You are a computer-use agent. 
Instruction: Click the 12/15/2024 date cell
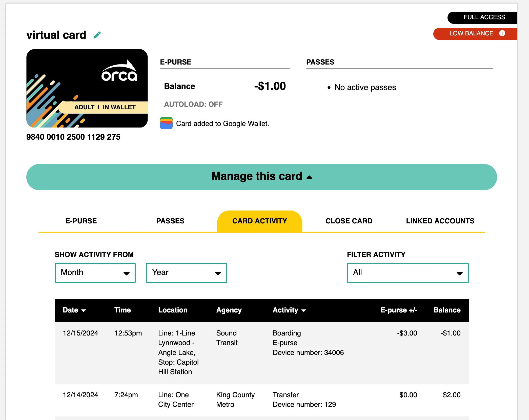80,333
